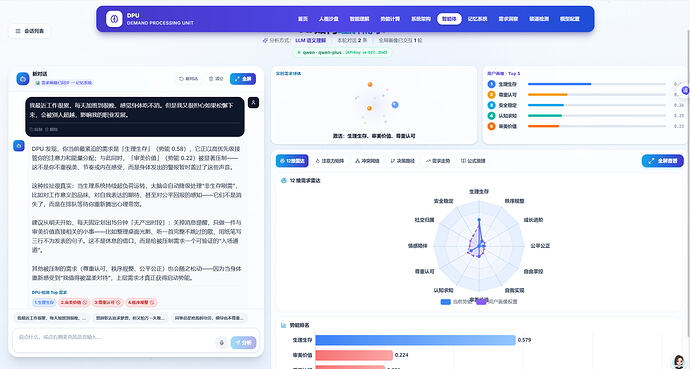
Task: Switch to the 公式面板 tab
Action: (473, 161)
